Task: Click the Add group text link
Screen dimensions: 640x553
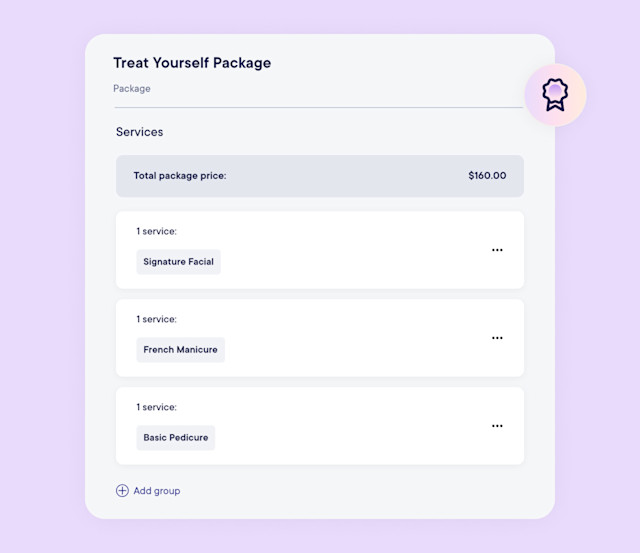Action: click(157, 491)
